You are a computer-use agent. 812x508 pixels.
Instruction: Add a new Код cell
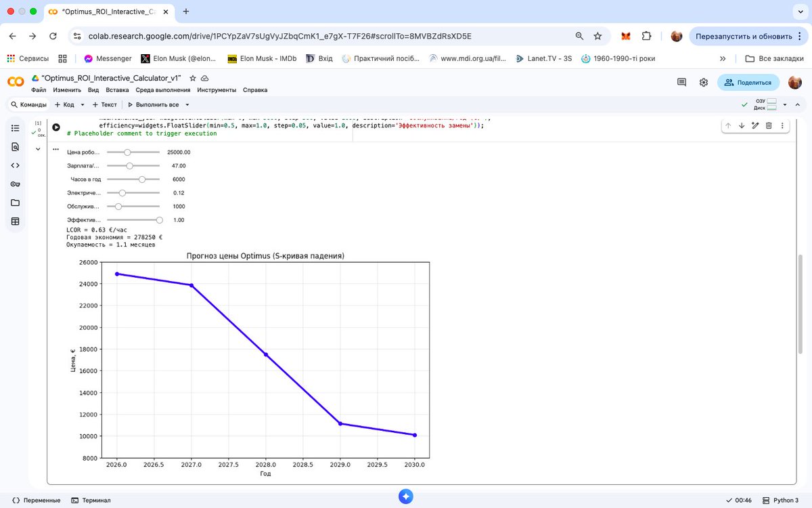[65, 105]
